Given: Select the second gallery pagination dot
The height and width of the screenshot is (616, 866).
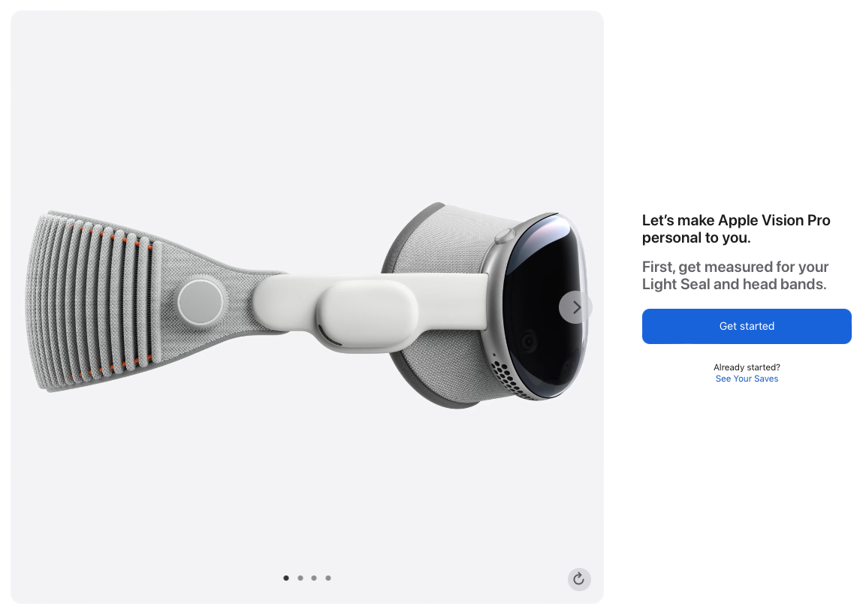Looking at the screenshot, I should pos(300,578).
